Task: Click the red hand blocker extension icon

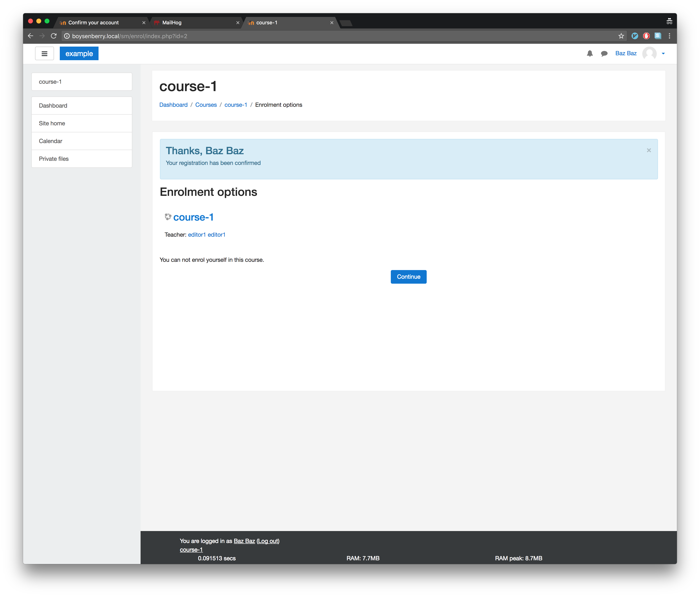Action: [x=646, y=36]
